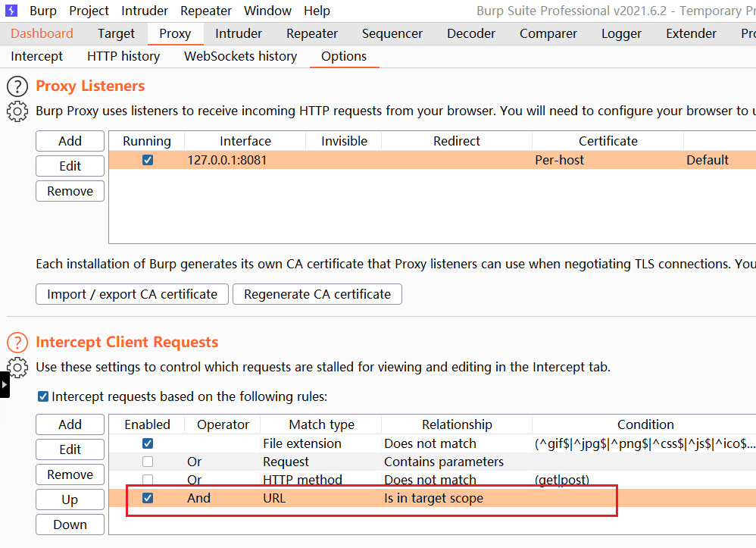Open Intercept Client Requests help icon

click(17, 343)
